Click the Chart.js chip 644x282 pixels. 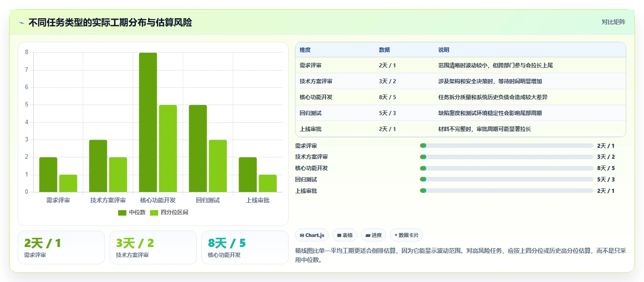point(311,235)
